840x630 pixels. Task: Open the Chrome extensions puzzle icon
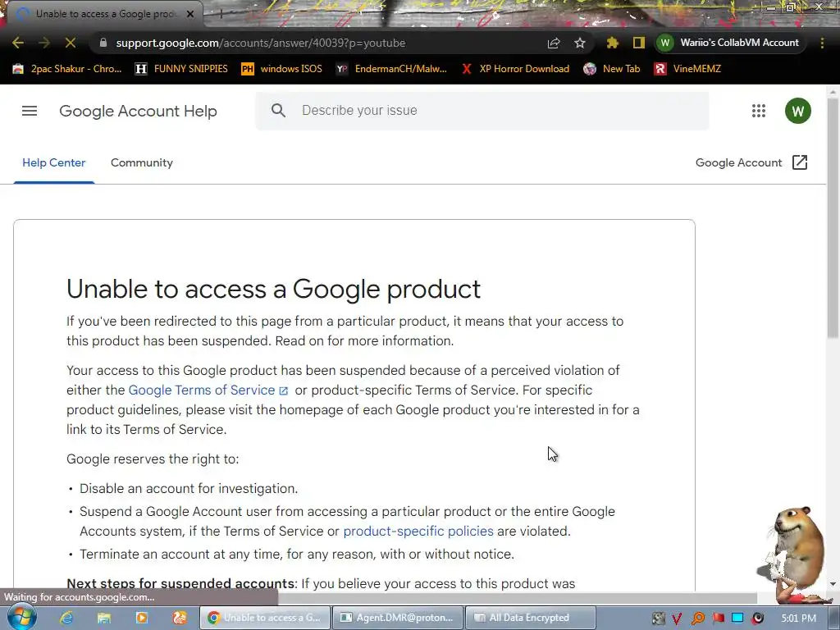(x=612, y=43)
